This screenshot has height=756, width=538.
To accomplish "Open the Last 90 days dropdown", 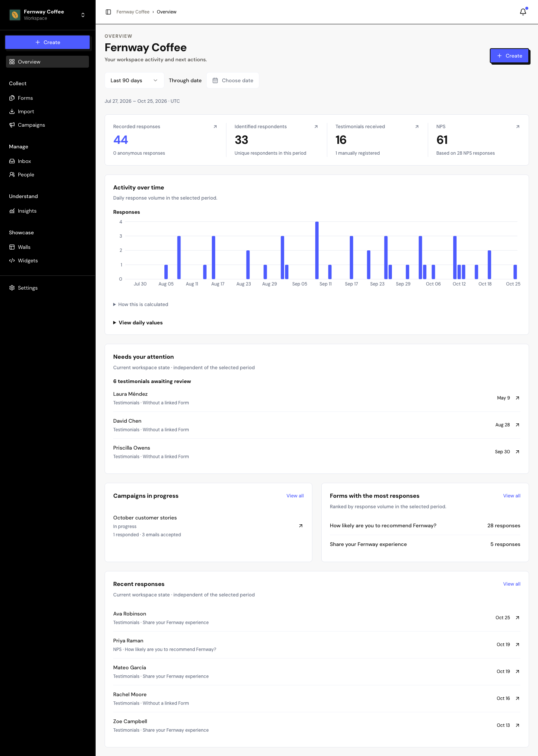I will pos(134,80).
